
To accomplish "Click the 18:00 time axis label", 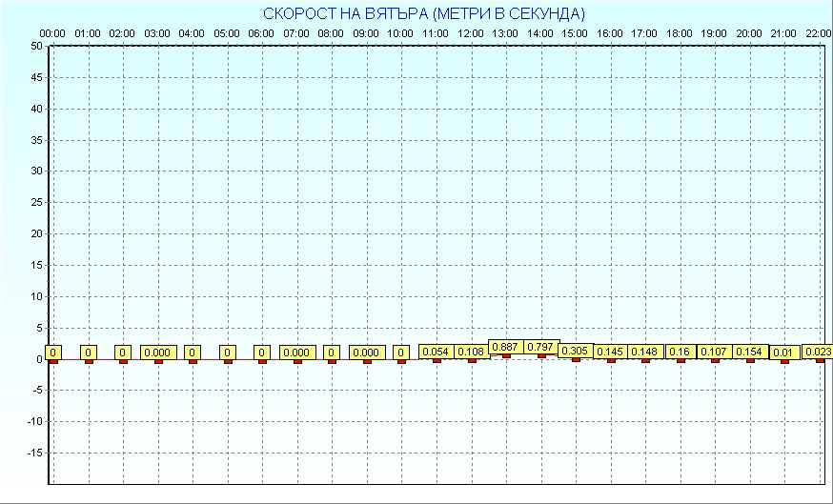I will (680, 33).
